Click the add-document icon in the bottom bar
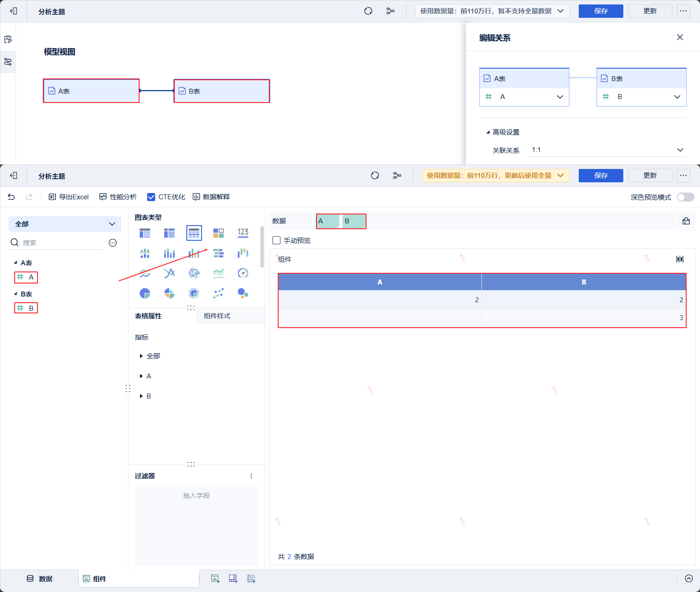 251,579
